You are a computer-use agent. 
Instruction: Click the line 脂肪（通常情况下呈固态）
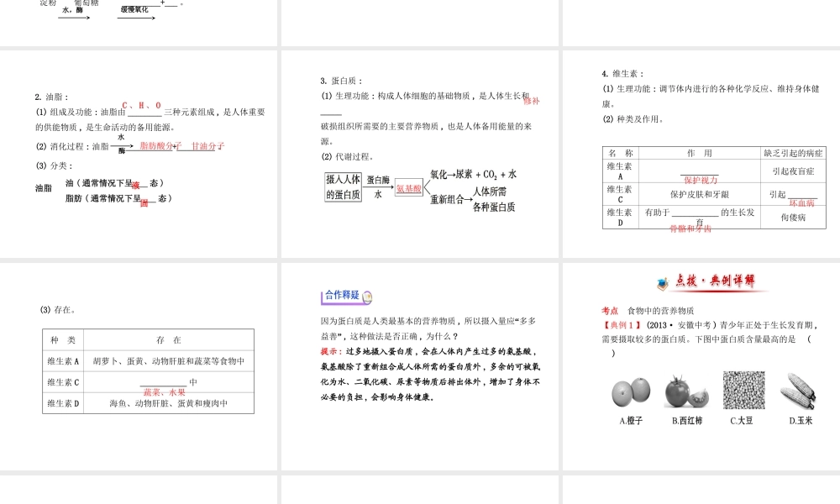click(x=119, y=199)
